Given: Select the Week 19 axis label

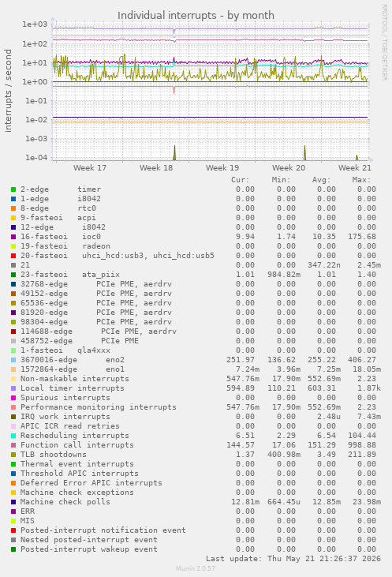Looking at the screenshot, I should pos(222,168).
